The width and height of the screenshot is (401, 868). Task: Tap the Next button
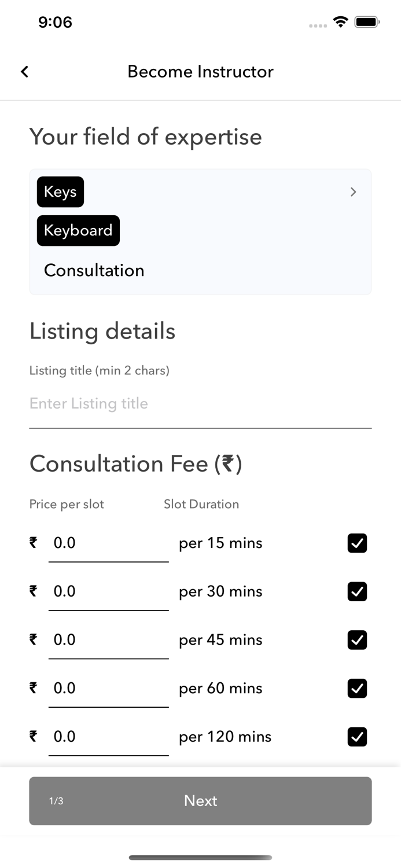pos(200,801)
